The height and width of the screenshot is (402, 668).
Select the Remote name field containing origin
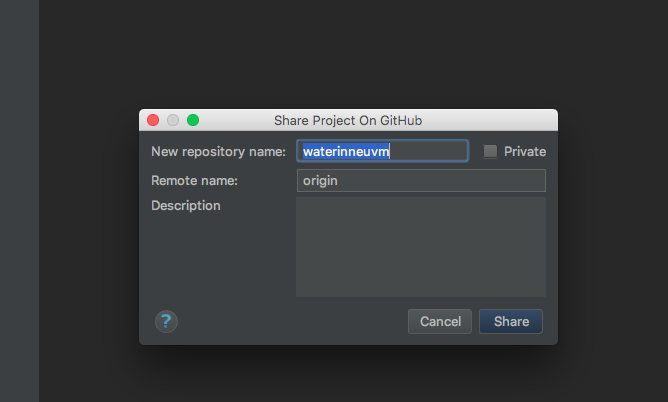pyautogui.click(x=421, y=181)
